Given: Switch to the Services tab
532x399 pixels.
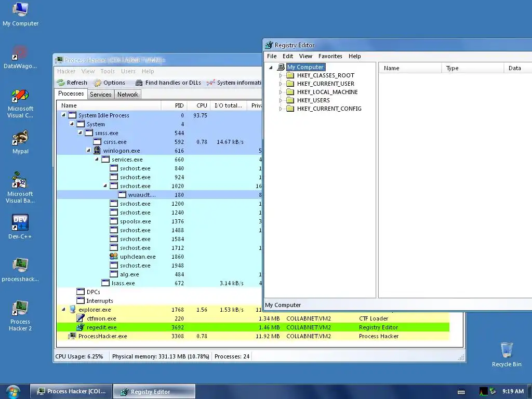Looking at the screenshot, I should [x=101, y=95].
